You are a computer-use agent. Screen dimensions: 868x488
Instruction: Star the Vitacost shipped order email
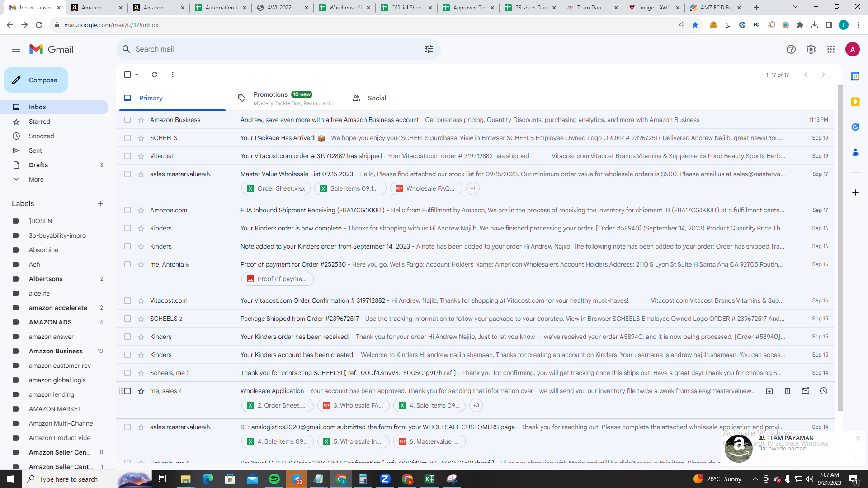pyautogui.click(x=141, y=156)
